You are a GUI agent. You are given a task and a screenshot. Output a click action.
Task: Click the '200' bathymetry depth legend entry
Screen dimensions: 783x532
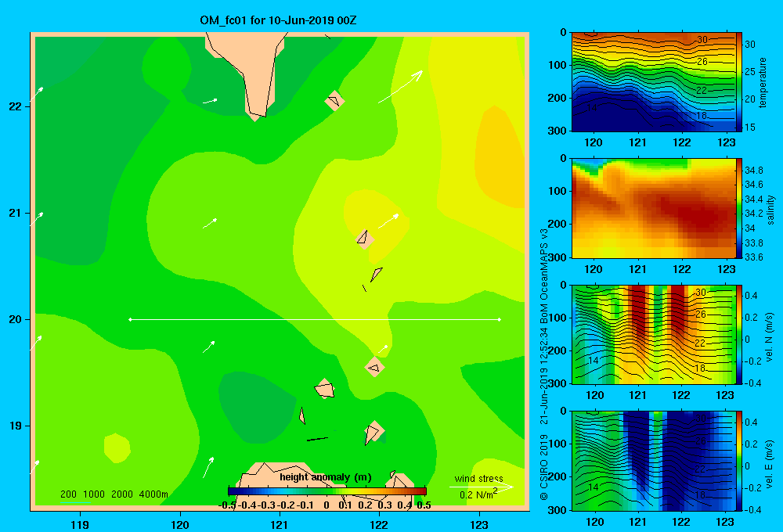[68, 494]
